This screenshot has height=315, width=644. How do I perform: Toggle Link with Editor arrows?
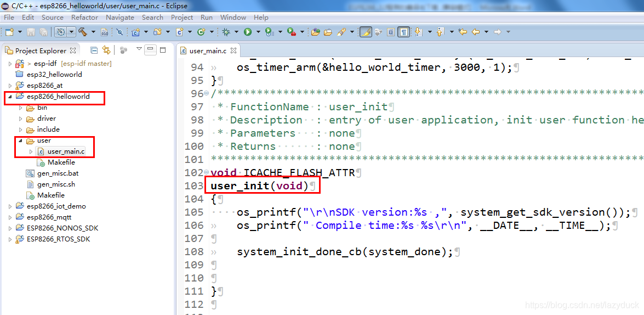coord(107,50)
